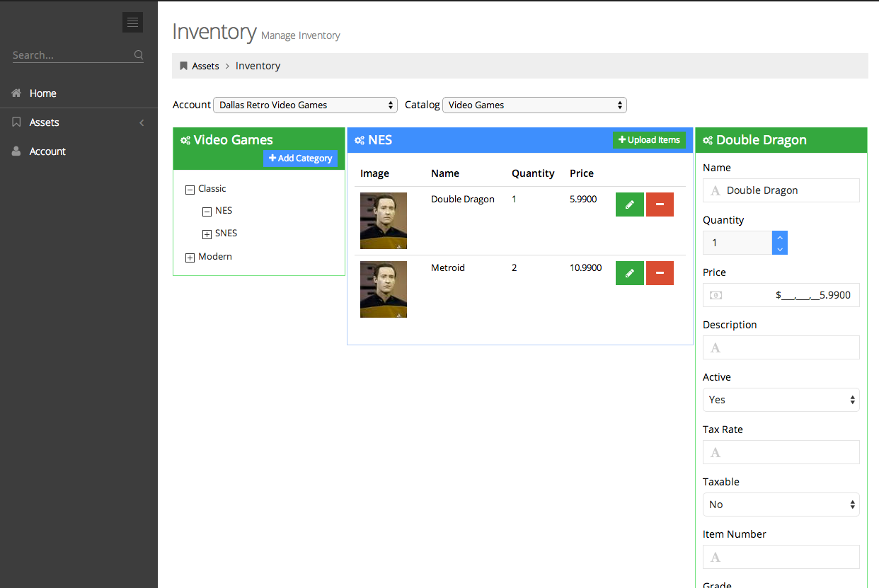Viewport: 879px width, 588px height.
Task: Click the red remove button for Double Dragon
Action: [660, 204]
